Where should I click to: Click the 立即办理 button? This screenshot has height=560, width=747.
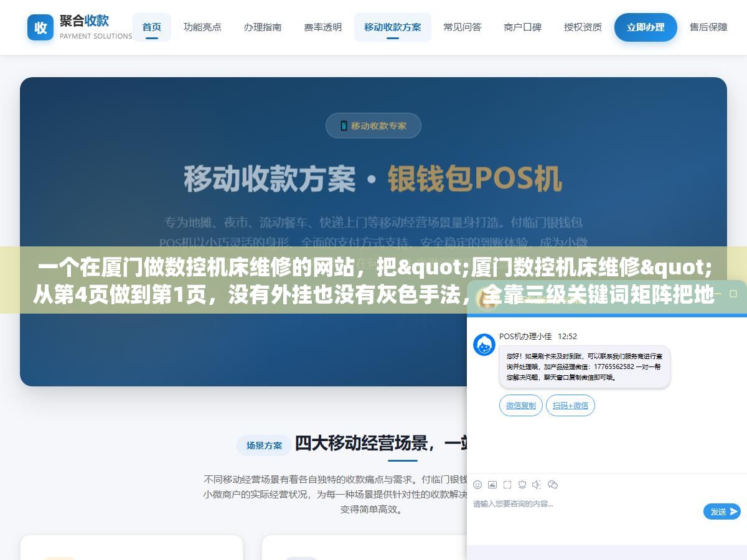646,27
